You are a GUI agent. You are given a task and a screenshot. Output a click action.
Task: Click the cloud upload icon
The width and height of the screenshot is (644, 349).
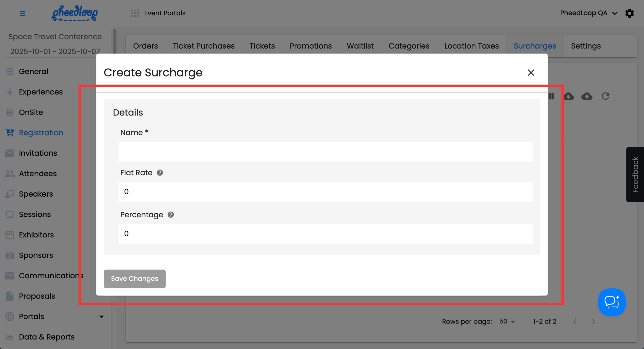click(x=587, y=96)
